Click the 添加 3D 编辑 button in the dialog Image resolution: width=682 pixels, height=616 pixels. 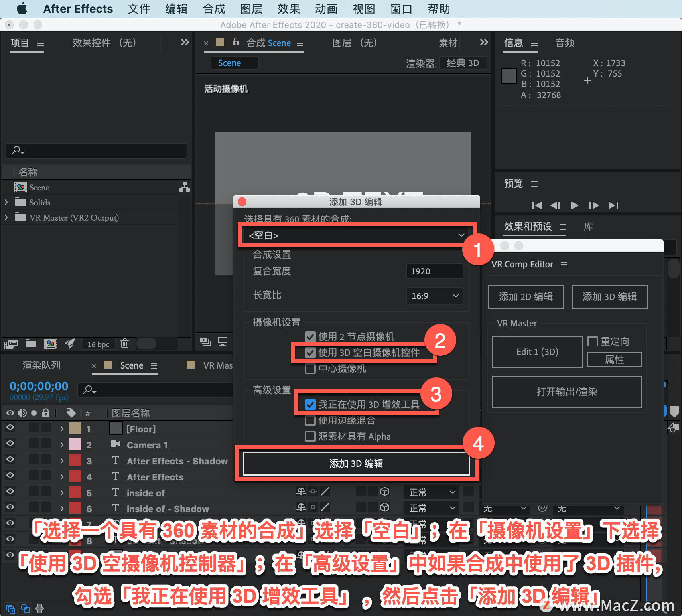356,463
